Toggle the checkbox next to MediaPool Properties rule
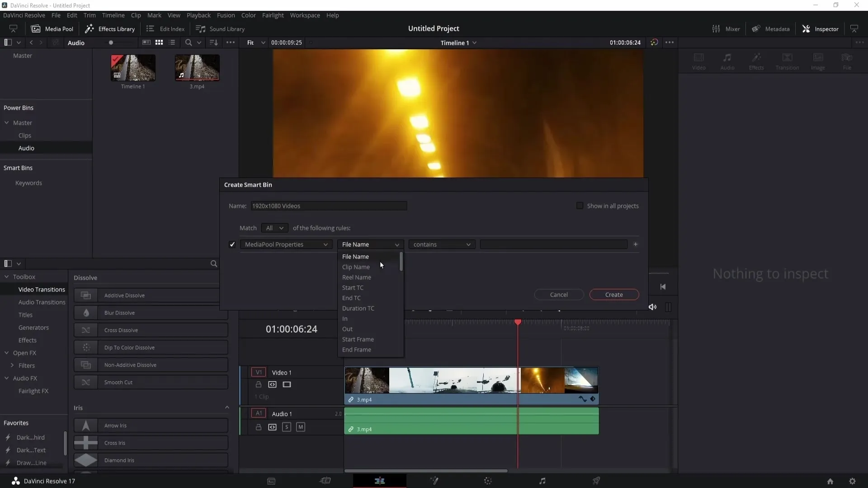 point(232,244)
